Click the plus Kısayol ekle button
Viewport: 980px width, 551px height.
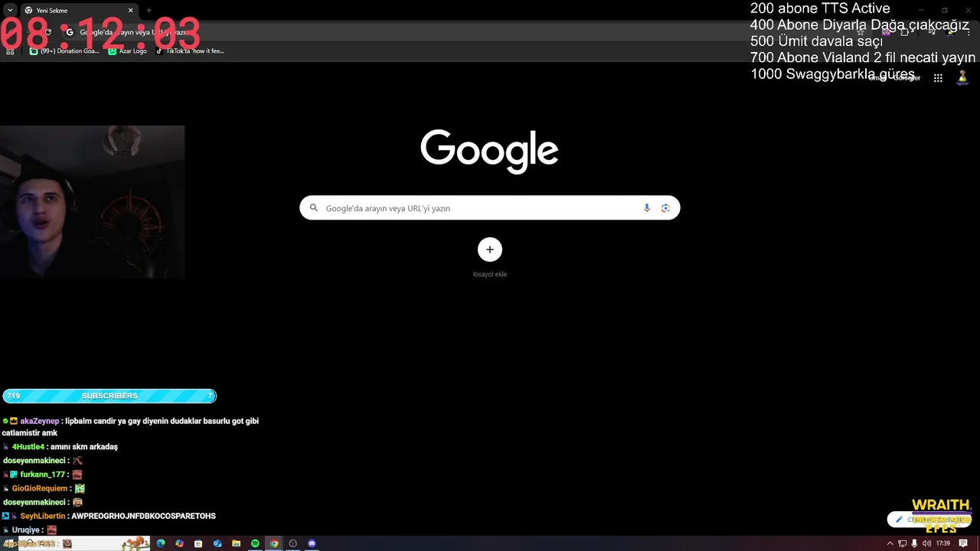tap(490, 249)
